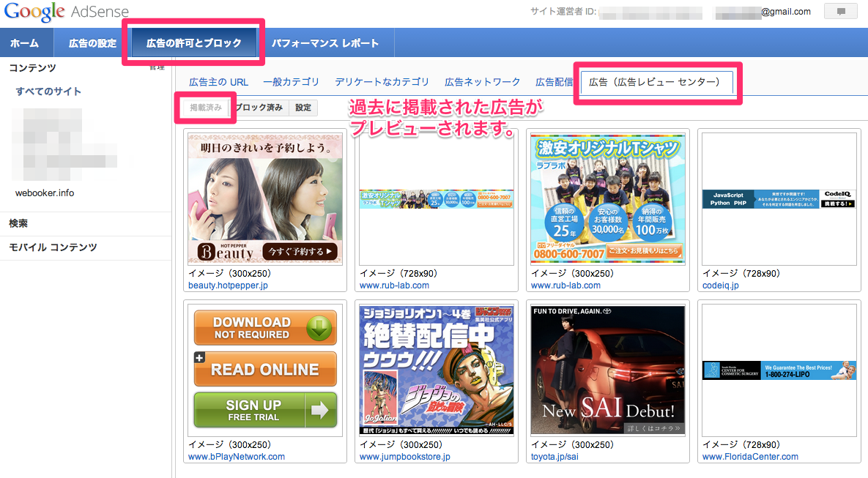This screenshot has height=478, width=868.
Task: Click the 1-800-274-LIPO banner ad
Action: [x=779, y=370]
